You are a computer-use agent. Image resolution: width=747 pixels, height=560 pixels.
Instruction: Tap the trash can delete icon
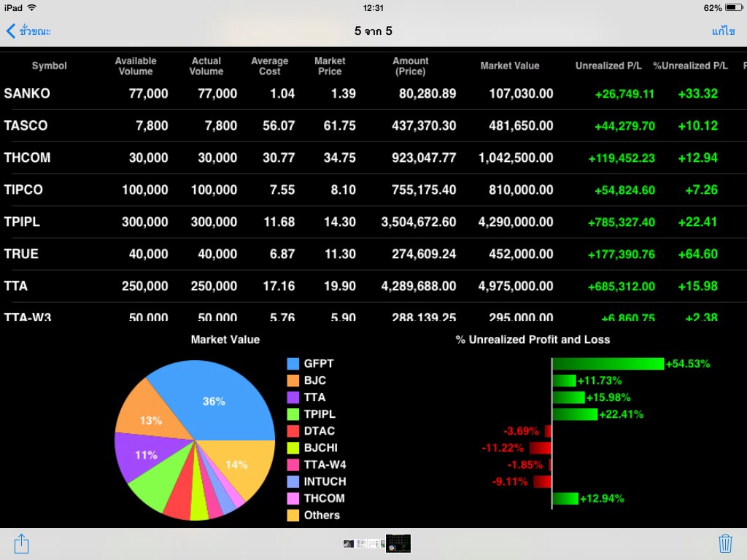click(725, 543)
